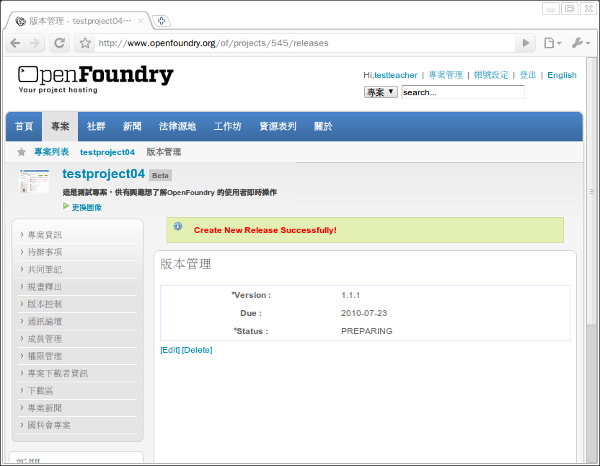Open the 關於 navigation tab

point(323,126)
